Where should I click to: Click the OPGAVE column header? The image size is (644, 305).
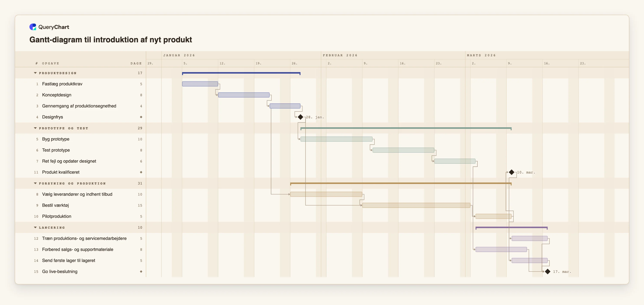(x=50, y=63)
